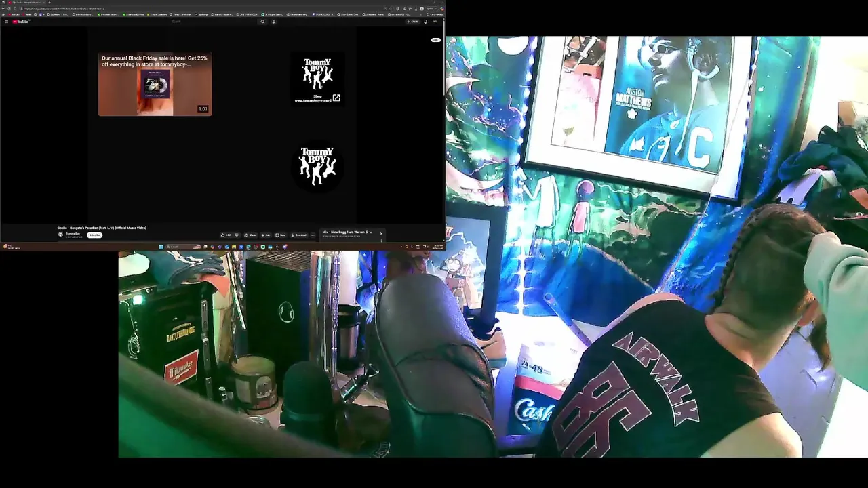Close the Mix playlist panel with X
Image resolution: width=868 pixels, height=488 pixels.
coord(381,234)
